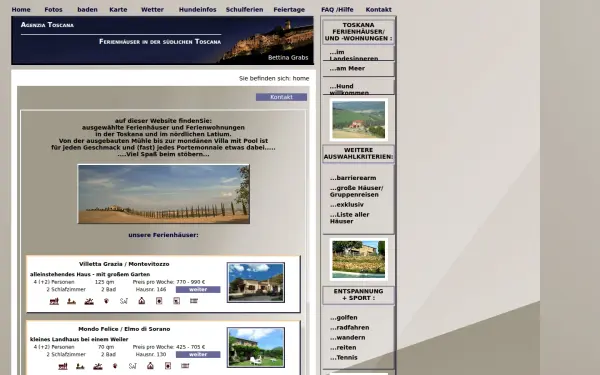Click the 'ENTSPANNUNG + SPORT :' sidebar heading

358,295
